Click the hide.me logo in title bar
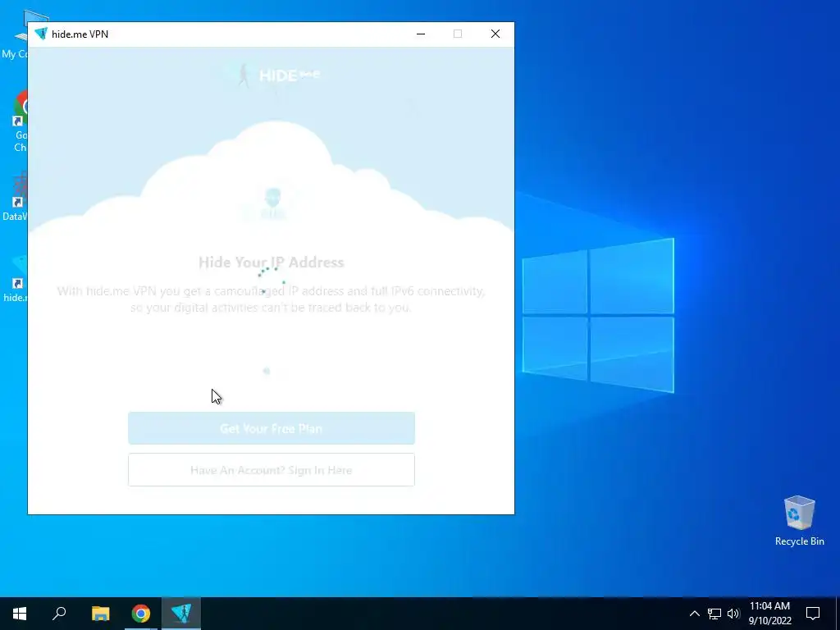Image resolution: width=840 pixels, height=630 pixels. click(x=41, y=34)
